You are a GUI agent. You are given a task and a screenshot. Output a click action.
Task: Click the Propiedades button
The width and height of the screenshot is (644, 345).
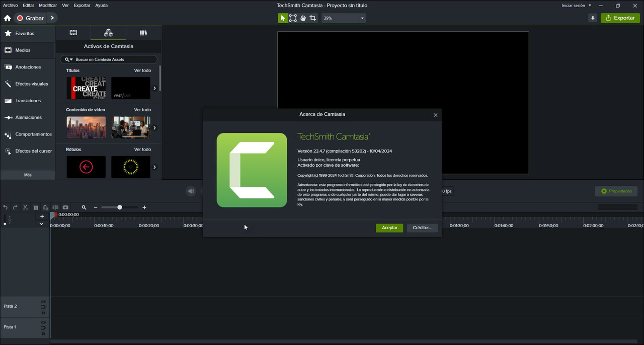(616, 191)
